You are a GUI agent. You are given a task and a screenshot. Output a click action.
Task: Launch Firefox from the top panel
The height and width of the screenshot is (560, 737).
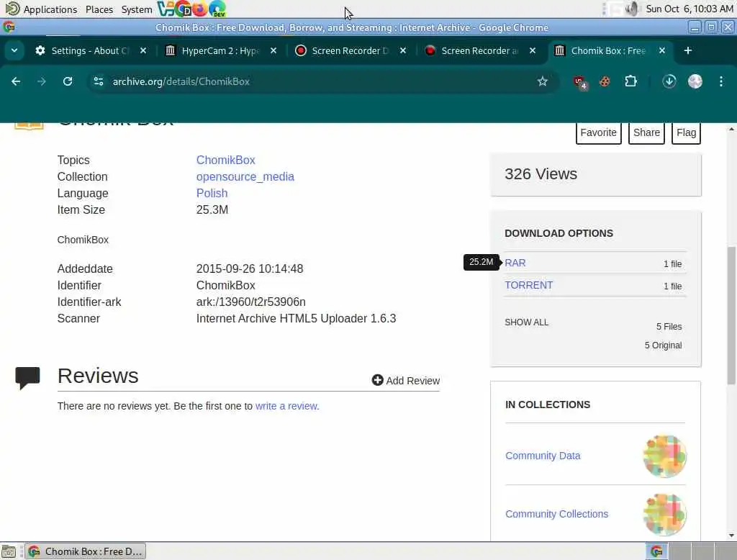(200, 9)
